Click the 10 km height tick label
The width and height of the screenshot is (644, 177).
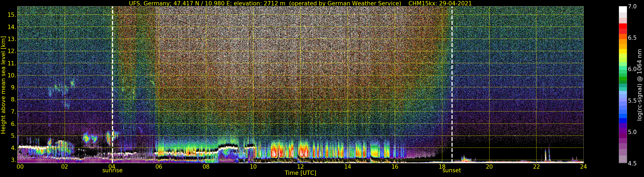[12, 75]
